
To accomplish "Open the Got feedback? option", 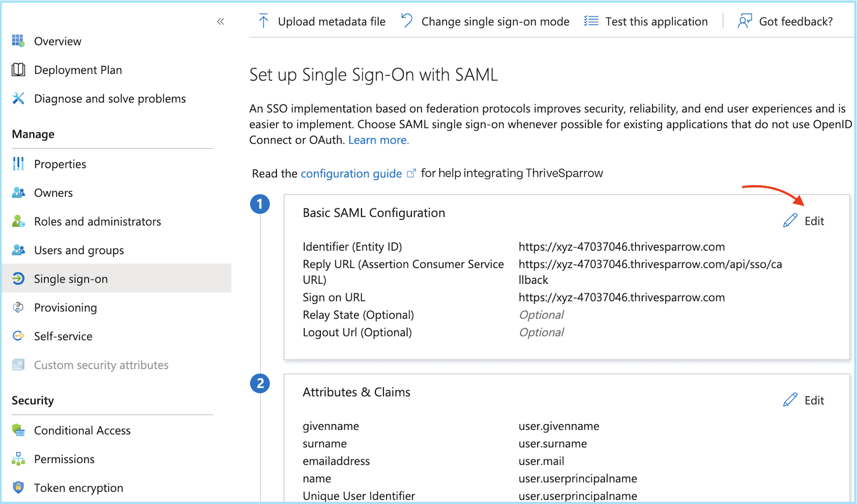I will click(785, 21).
